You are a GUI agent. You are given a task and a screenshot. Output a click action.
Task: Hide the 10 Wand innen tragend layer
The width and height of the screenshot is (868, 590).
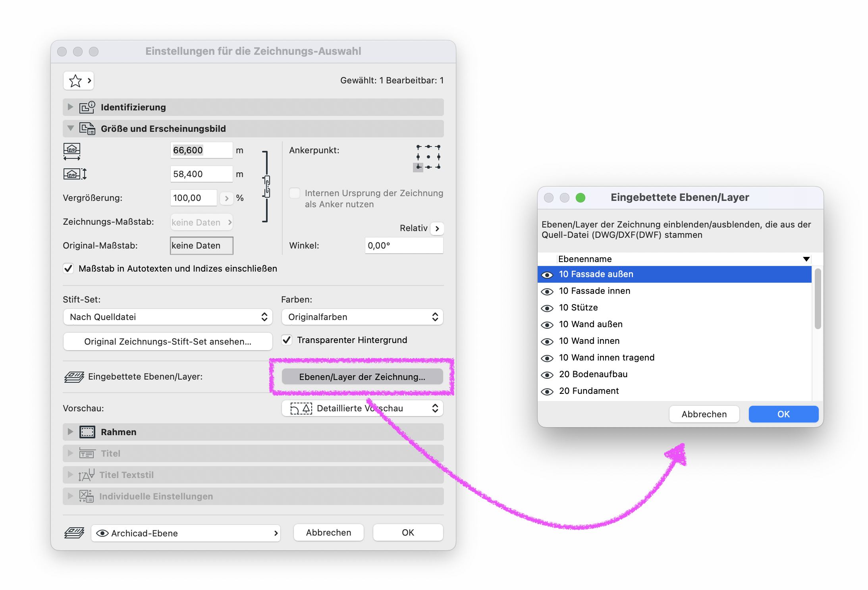tap(547, 358)
